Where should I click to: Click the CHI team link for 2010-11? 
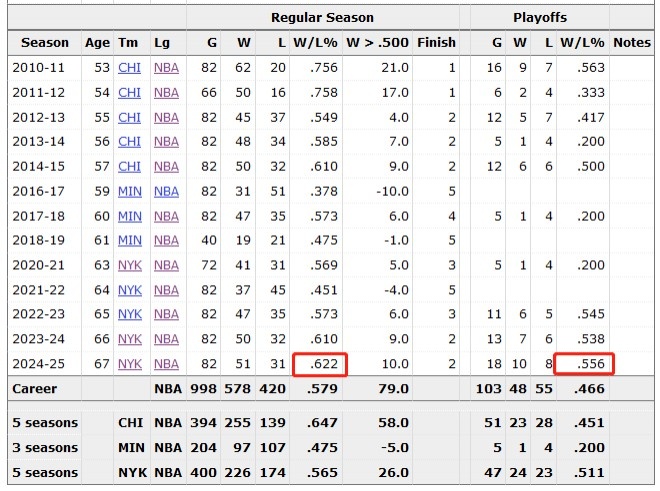tap(129, 67)
